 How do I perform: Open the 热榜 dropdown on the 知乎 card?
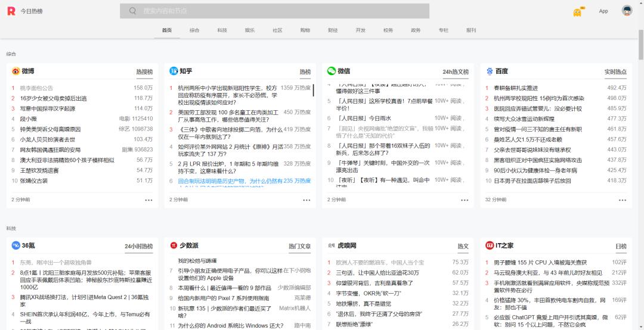305,72
